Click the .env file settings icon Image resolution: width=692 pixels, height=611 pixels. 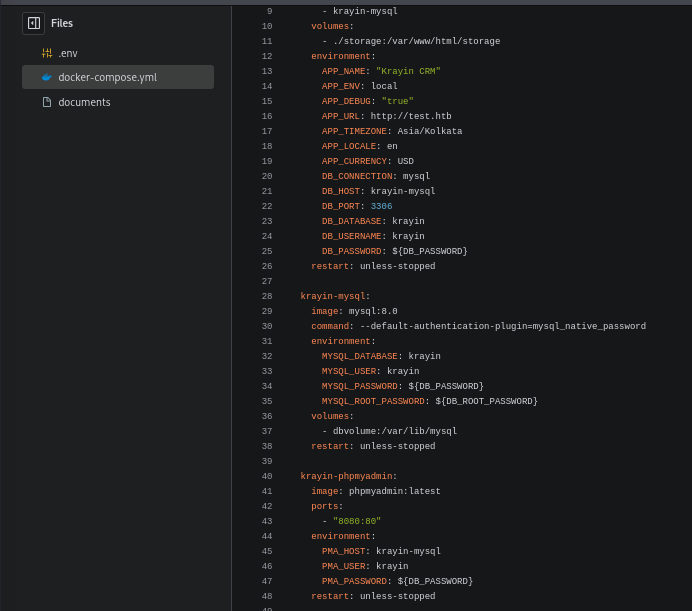coord(47,53)
